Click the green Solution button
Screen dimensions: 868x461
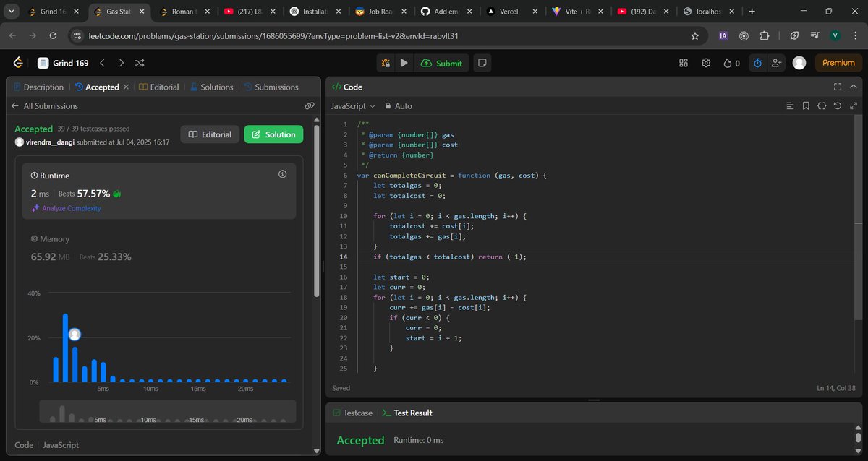pyautogui.click(x=273, y=134)
